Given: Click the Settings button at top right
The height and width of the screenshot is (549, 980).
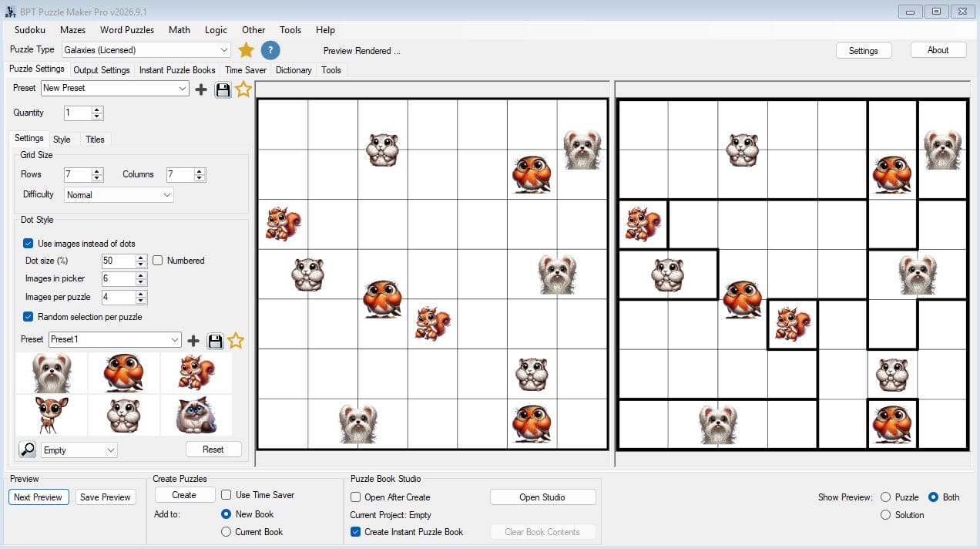Looking at the screenshot, I should (x=864, y=50).
